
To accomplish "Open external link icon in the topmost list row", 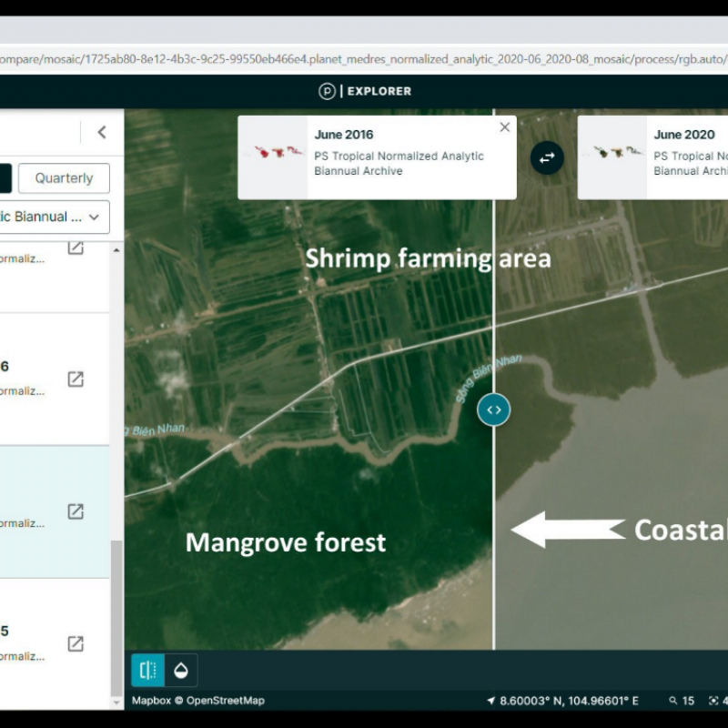I will tap(76, 248).
